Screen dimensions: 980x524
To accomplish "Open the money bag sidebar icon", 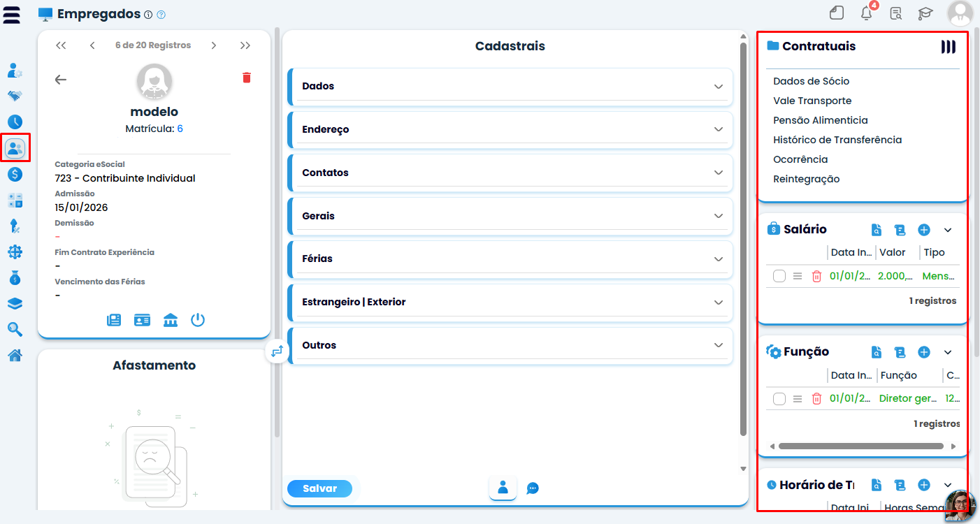I will (x=15, y=277).
